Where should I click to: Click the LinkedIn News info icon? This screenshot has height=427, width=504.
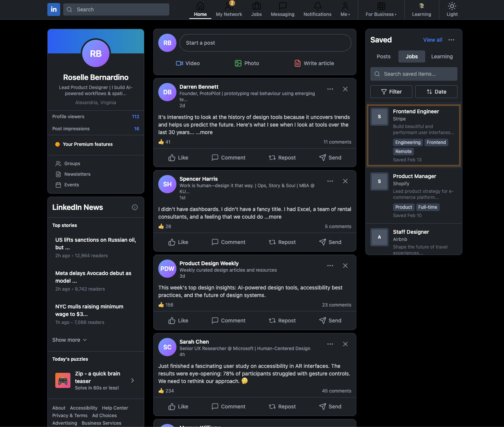pos(135,207)
